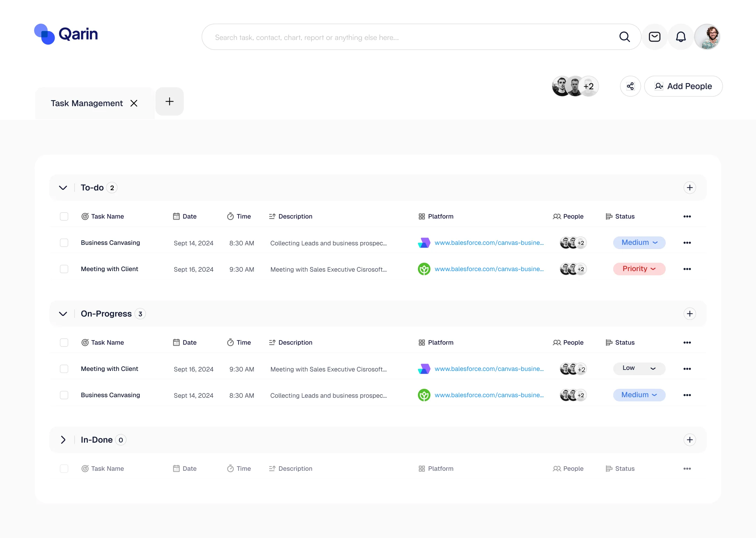Click the share icon button
Image resolution: width=756 pixels, height=538 pixels.
click(x=630, y=86)
